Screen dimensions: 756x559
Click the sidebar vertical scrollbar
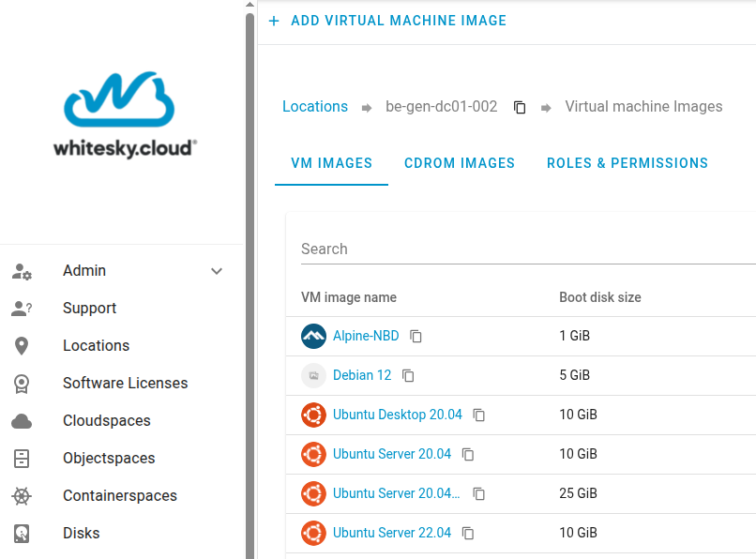pos(249,281)
